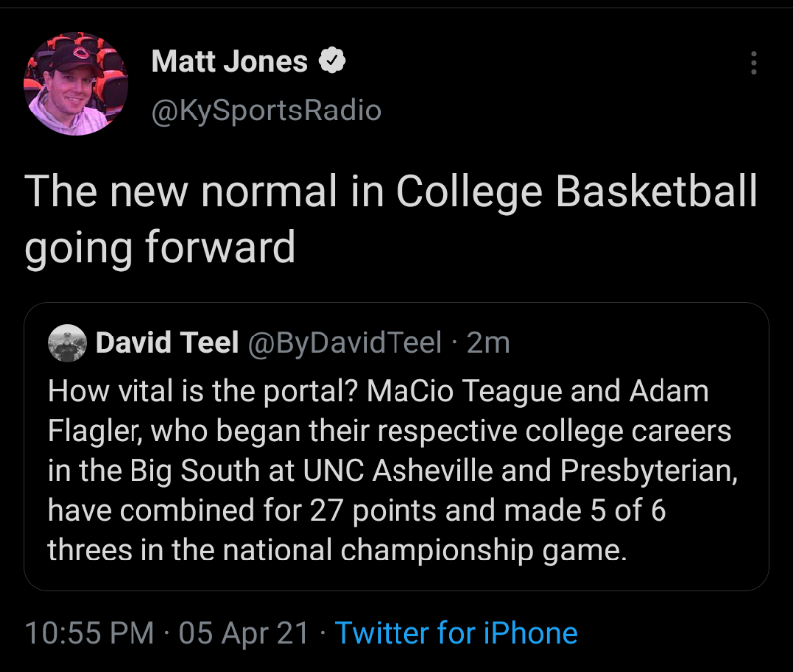Click the 05 Apr 21 date
This screenshot has width=793, height=672.
244,633
